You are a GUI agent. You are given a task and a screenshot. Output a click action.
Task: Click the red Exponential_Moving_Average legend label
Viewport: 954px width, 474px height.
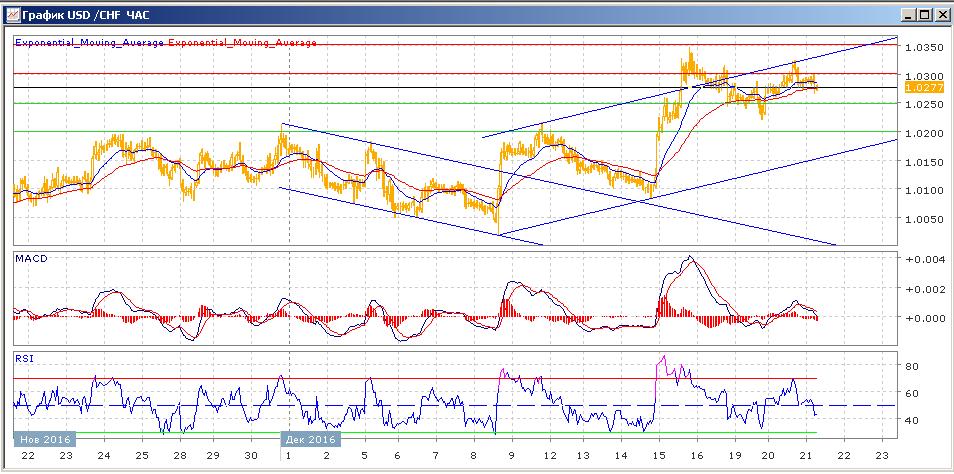coord(243,43)
